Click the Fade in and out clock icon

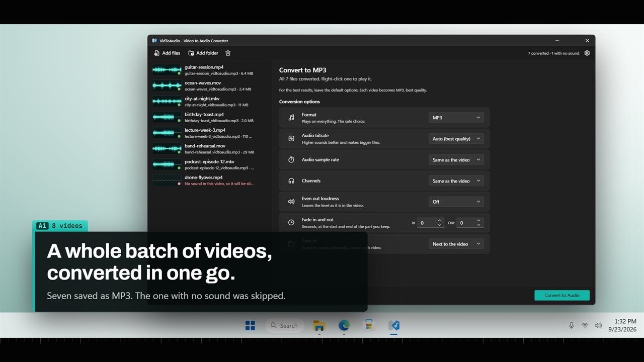pos(291,223)
